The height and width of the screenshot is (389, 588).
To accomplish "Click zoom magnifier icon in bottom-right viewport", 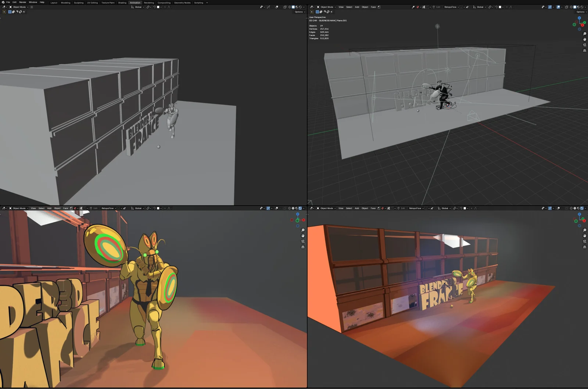I will (x=585, y=230).
